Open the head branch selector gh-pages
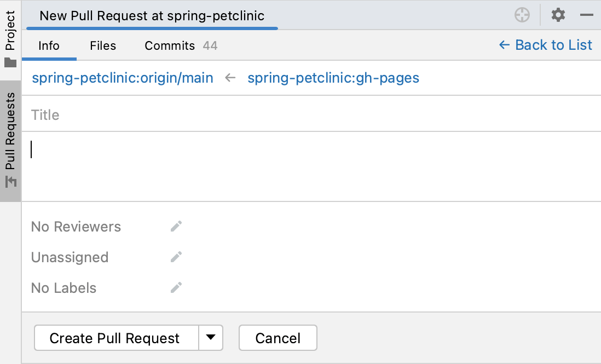Viewport: 601px width, 364px height. click(333, 78)
